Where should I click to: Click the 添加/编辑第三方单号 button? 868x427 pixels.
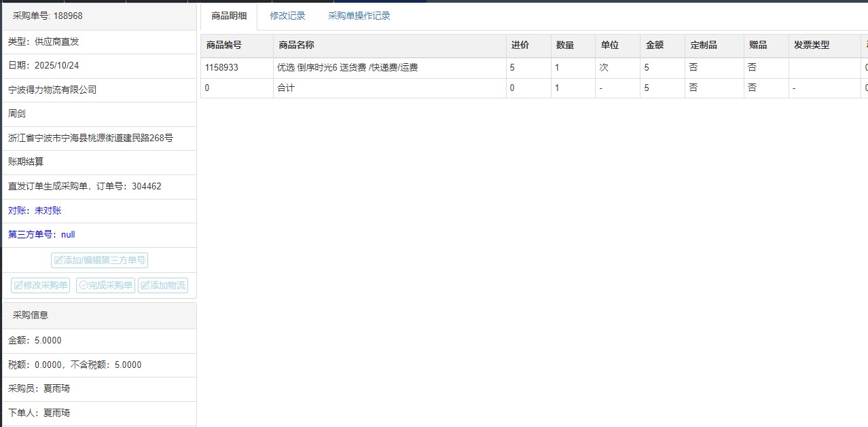pos(99,260)
